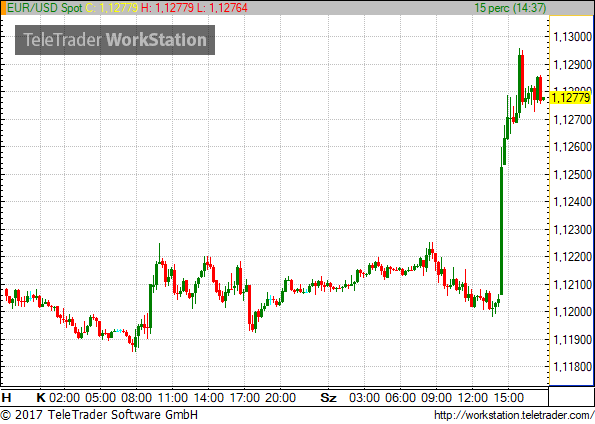Select the 1,12000 price axis label
This screenshot has width=595, height=424.
click(x=573, y=312)
